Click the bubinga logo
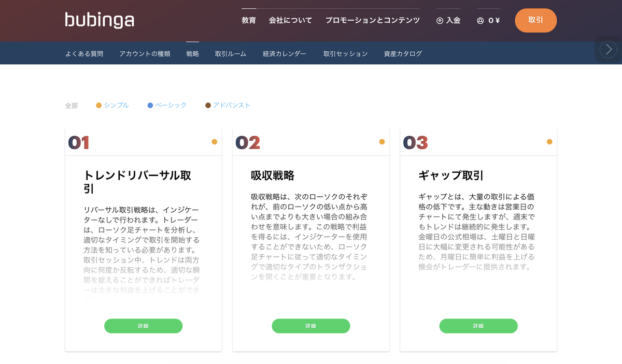The image size is (622, 364). click(100, 20)
